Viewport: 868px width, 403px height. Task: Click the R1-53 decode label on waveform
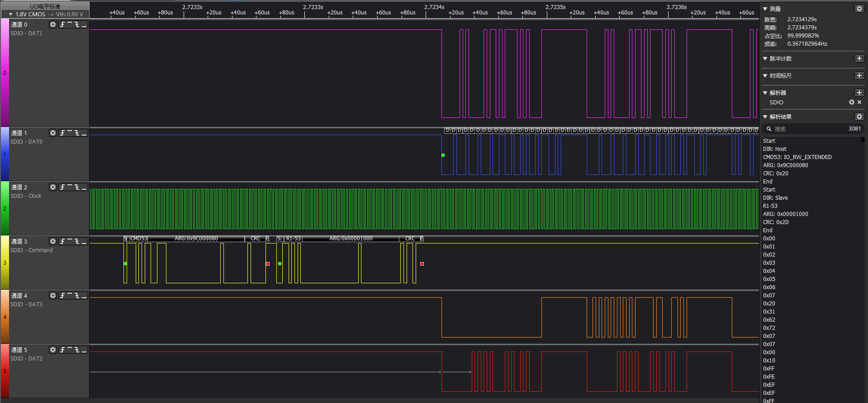pos(294,239)
